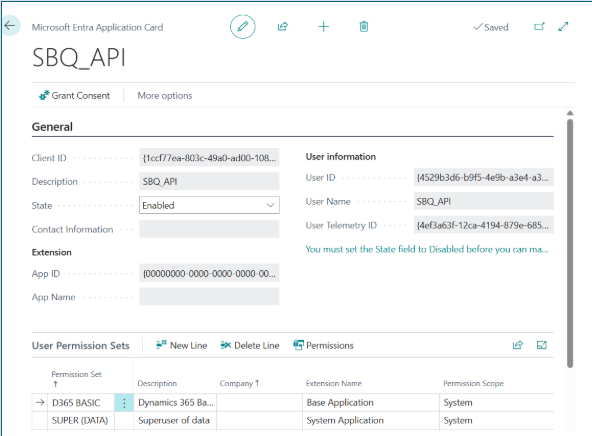
Task: Open the share icon in the header
Action: tap(283, 26)
